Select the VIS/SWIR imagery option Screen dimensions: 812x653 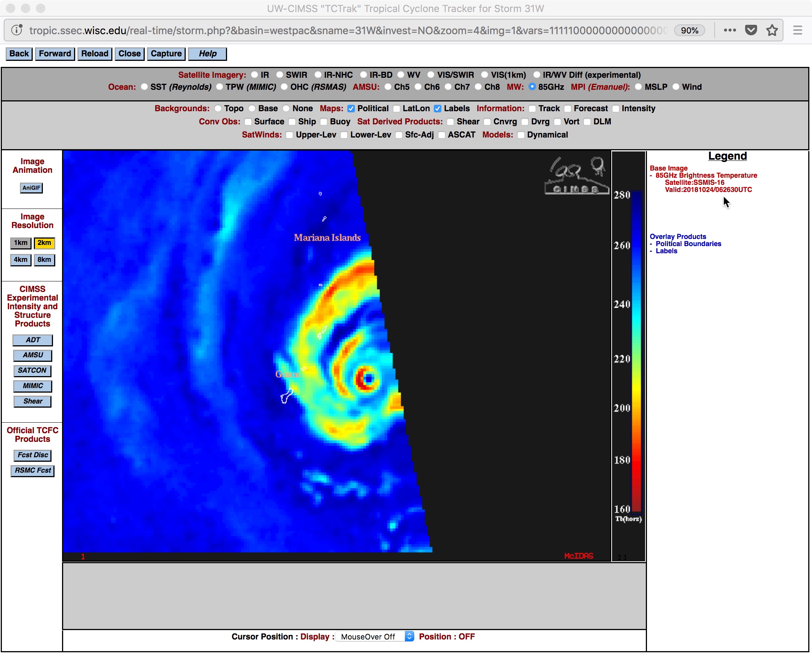tap(431, 75)
